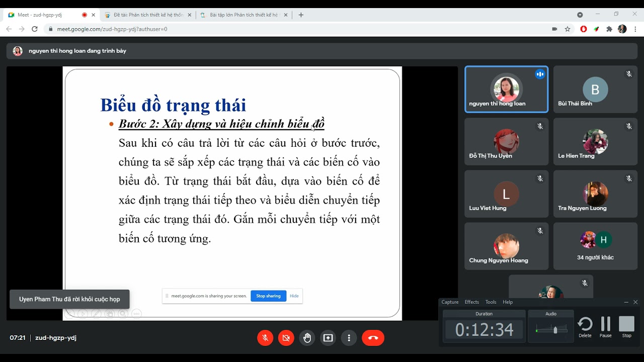Unmute the microphone in Meet controls

(265, 338)
